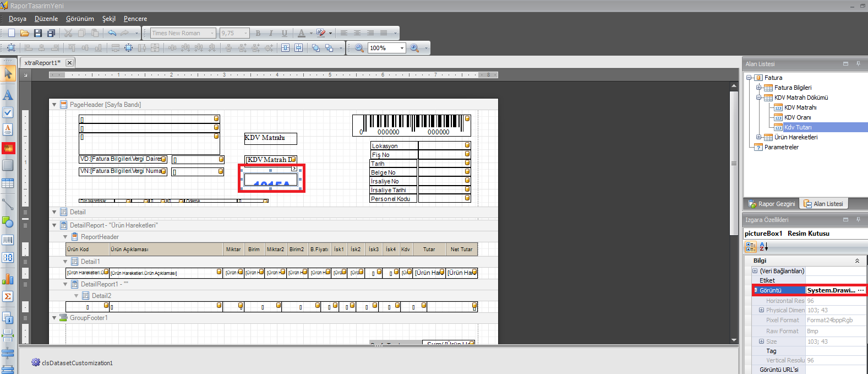The image size is (868, 374).
Task: Collapse the PageHeader band
Action: point(54,105)
